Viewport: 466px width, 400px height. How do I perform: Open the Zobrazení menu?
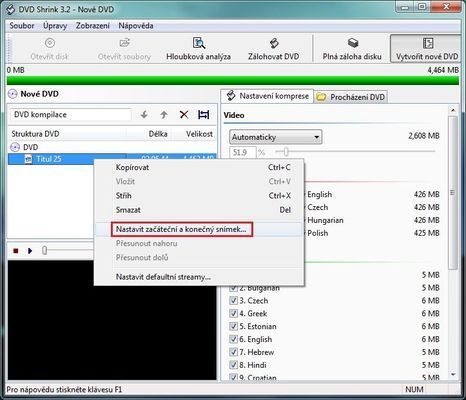click(93, 26)
